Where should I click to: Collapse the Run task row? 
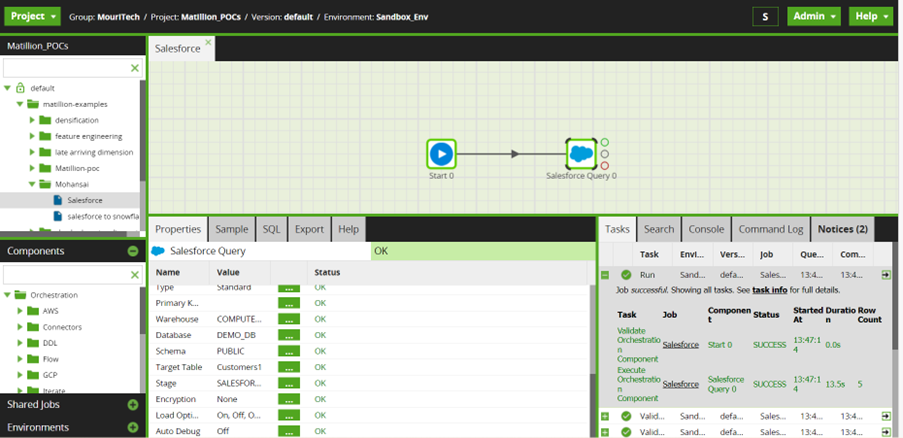[x=605, y=274]
